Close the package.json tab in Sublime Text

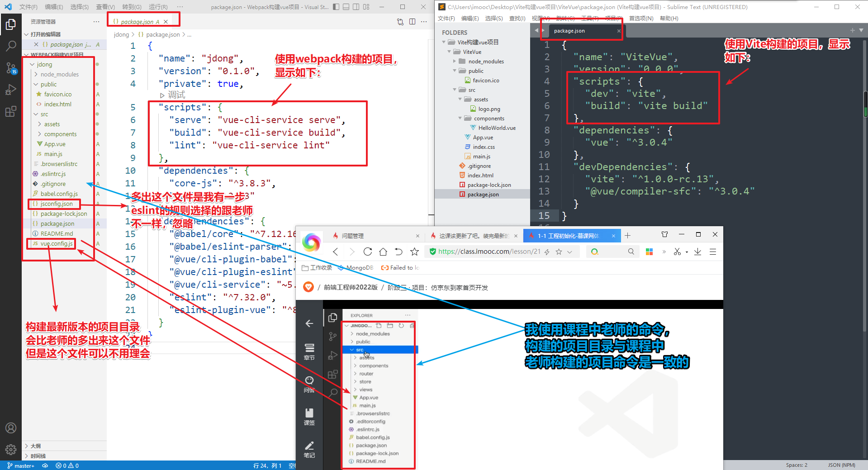tap(619, 31)
